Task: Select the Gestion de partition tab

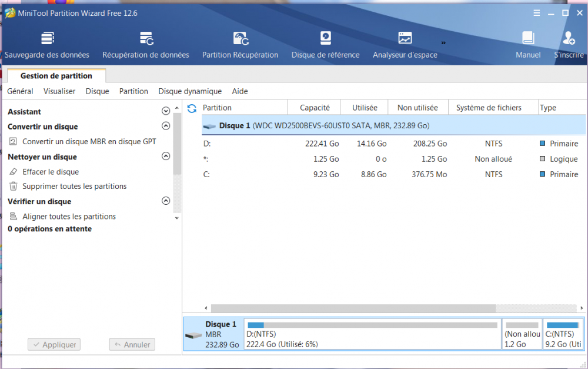Action: point(56,76)
